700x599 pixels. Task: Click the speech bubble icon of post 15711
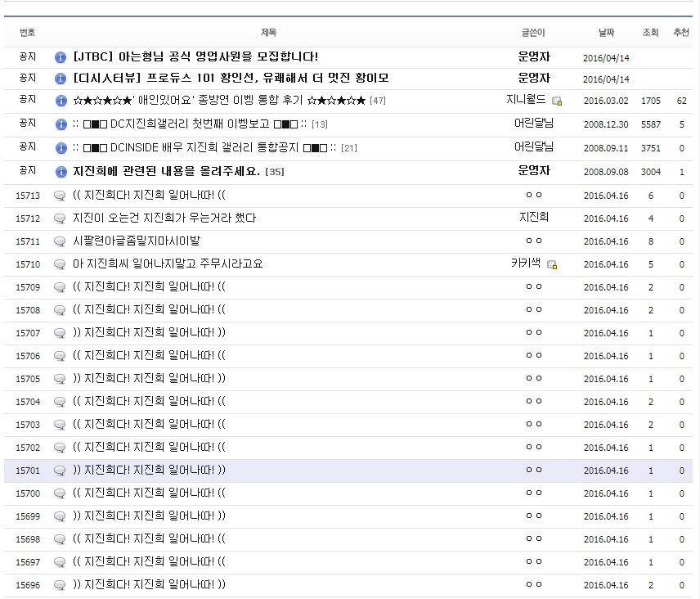[60, 241]
